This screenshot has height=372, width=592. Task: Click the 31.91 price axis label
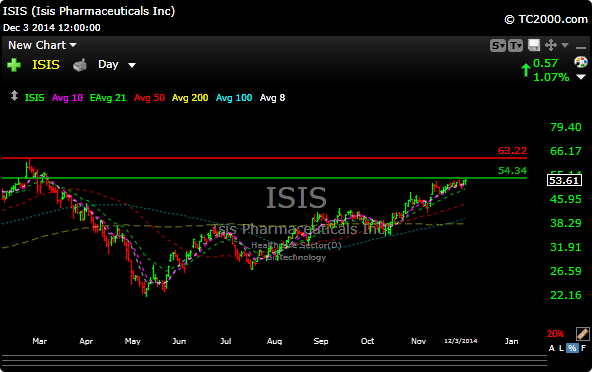(566, 247)
